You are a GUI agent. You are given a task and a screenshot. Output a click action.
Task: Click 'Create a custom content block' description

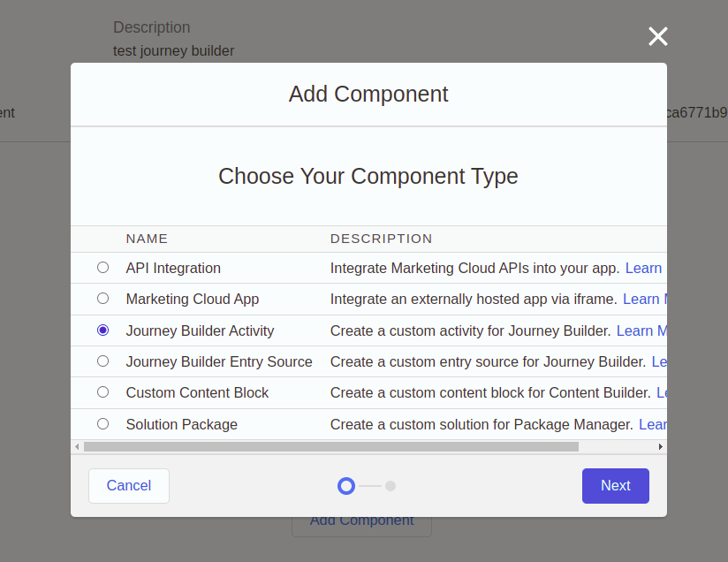click(490, 393)
